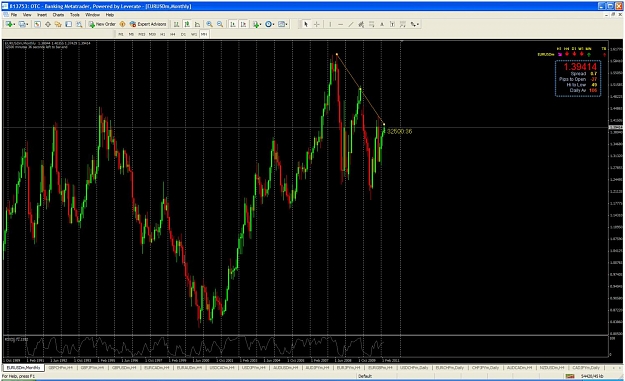Select the Equidistant Channel tool
The width and height of the screenshot is (625, 381).
click(361, 24)
